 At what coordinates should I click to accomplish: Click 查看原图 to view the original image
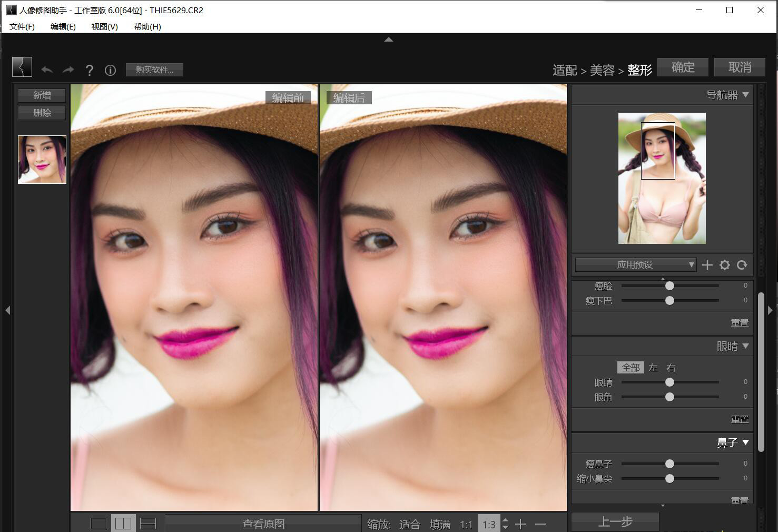point(262,523)
